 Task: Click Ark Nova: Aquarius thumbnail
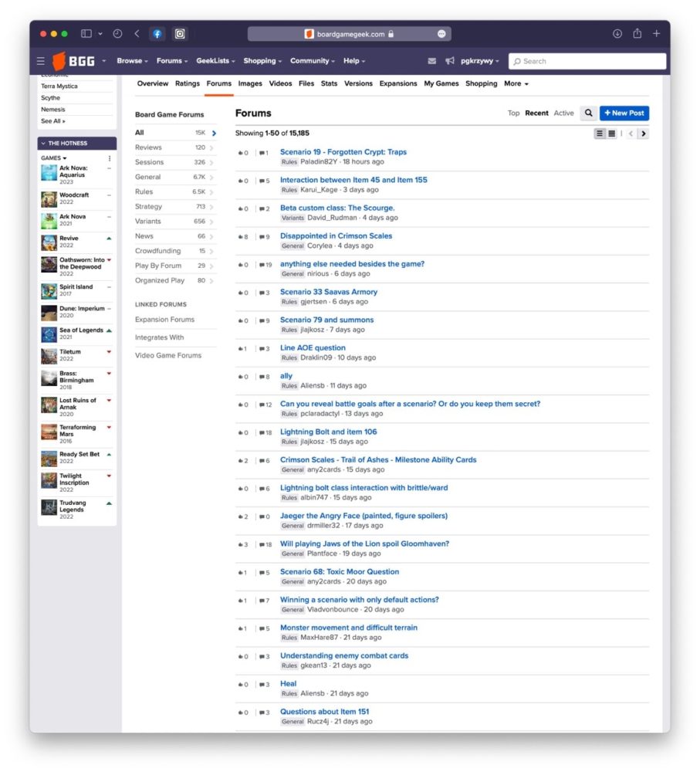coord(49,173)
